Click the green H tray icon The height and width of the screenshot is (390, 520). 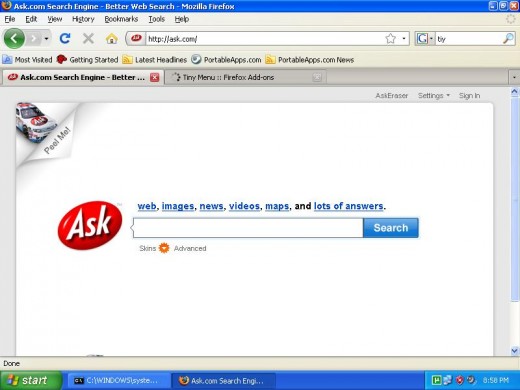pos(436,380)
